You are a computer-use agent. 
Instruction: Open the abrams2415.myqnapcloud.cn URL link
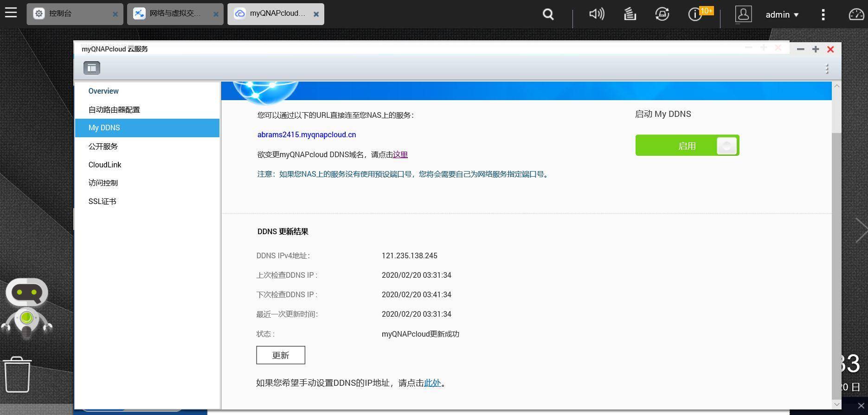coord(307,134)
